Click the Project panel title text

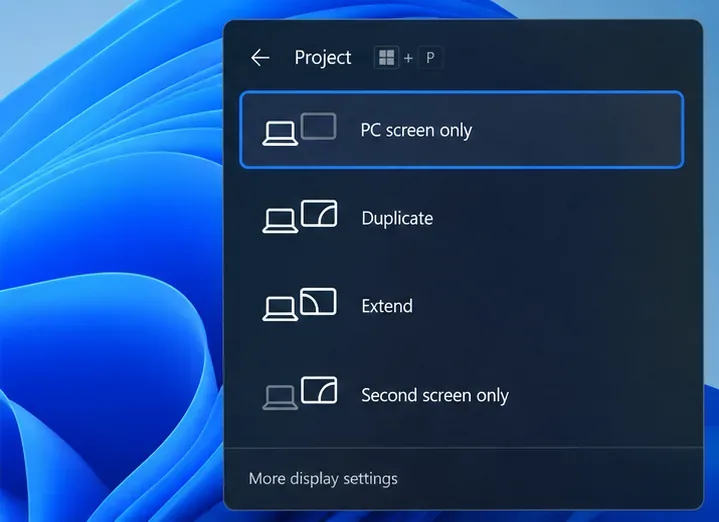pos(323,58)
